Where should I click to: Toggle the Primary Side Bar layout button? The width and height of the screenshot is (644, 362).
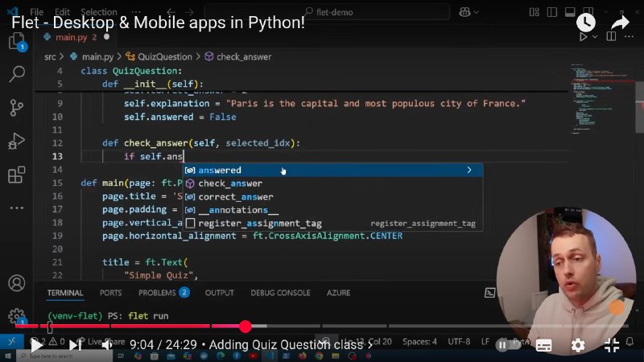pos(552,12)
